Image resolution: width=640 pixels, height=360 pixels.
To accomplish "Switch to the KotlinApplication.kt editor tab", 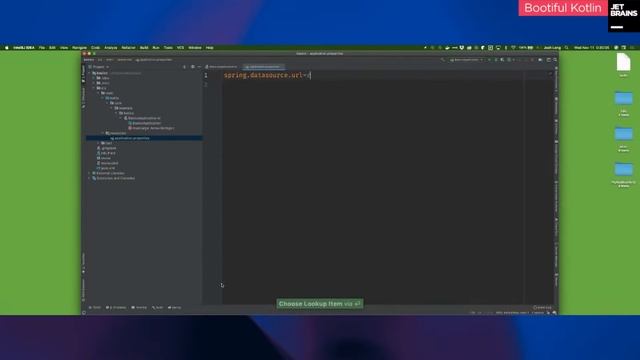I will click(221, 67).
